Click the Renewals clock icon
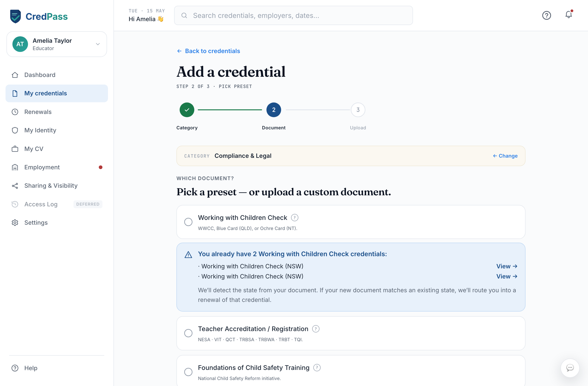This screenshot has height=386, width=588. [15, 112]
